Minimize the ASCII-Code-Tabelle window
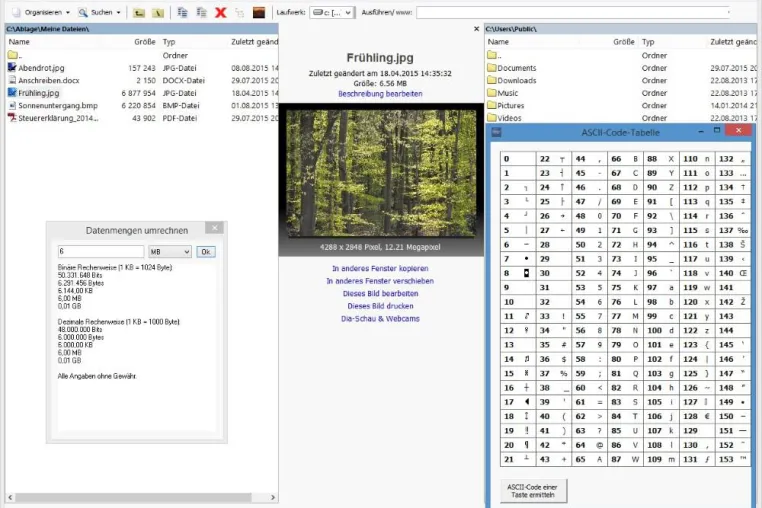762x508 pixels. 701,131
